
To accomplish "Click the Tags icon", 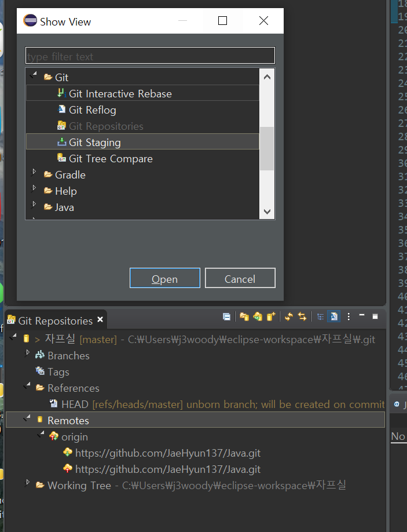I will click(x=40, y=371).
